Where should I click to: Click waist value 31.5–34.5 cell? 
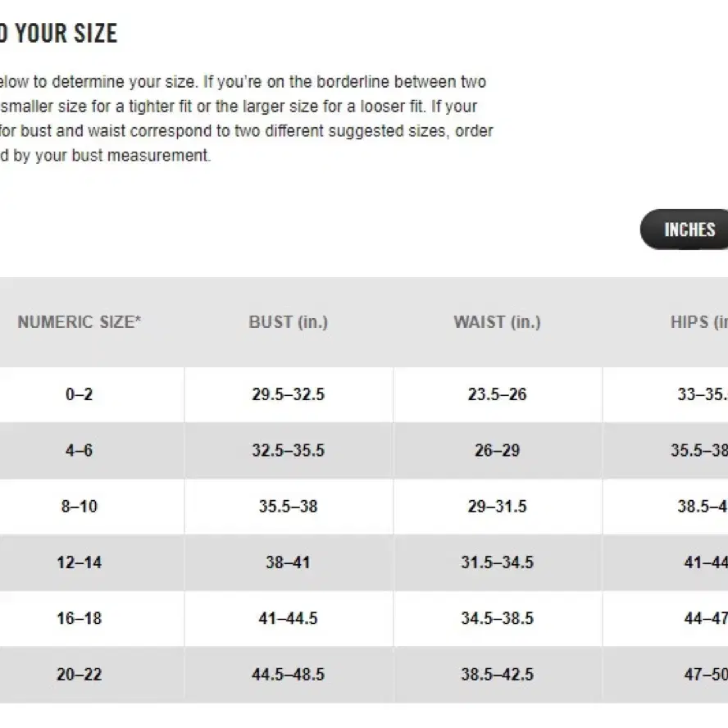pyautogui.click(x=498, y=562)
